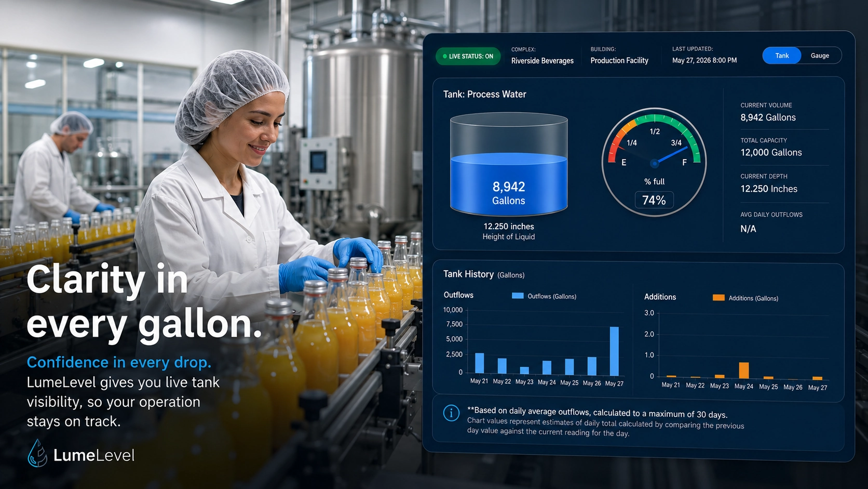Click the info icon beside the footnote
Image resolution: width=868 pixels, height=489 pixels.
point(451,413)
